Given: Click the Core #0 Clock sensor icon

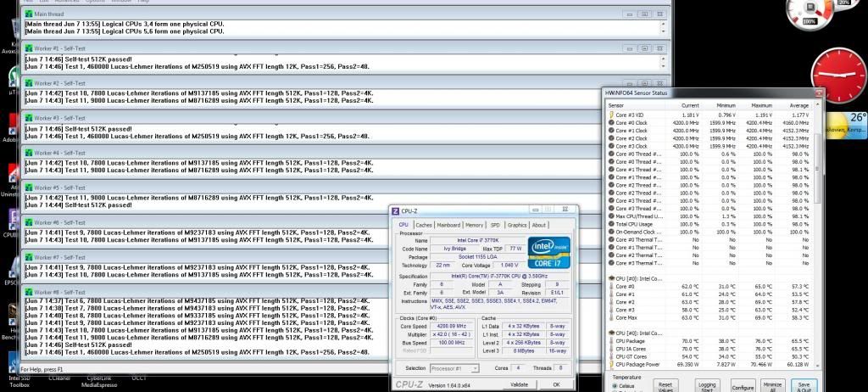Looking at the screenshot, I should [x=611, y=122].
